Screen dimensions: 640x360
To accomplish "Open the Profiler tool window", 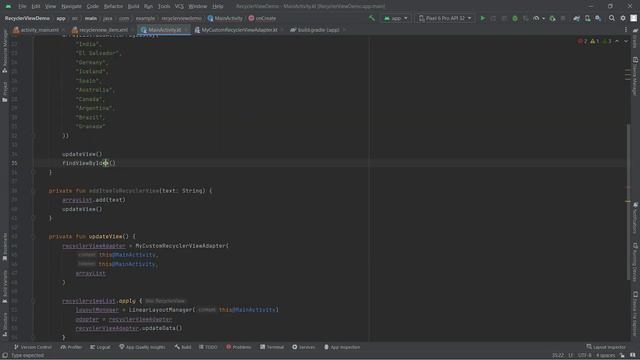I will click(x=71, y=347).
